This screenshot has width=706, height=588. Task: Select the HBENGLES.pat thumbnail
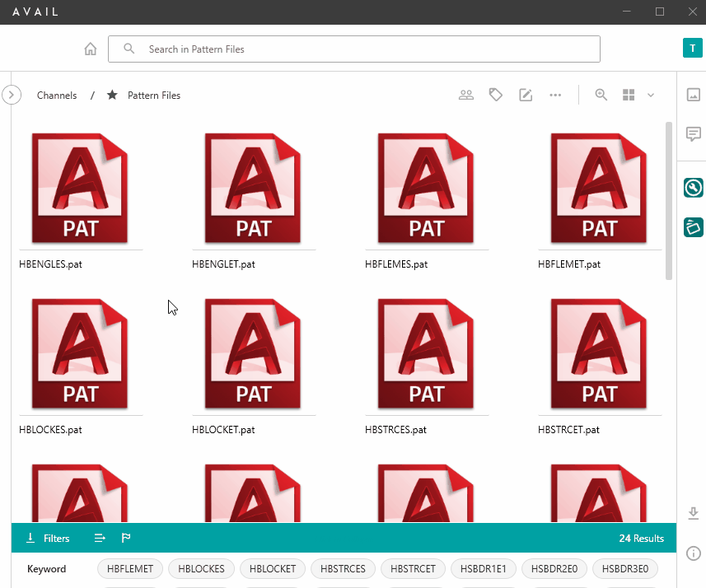point(80,188)
